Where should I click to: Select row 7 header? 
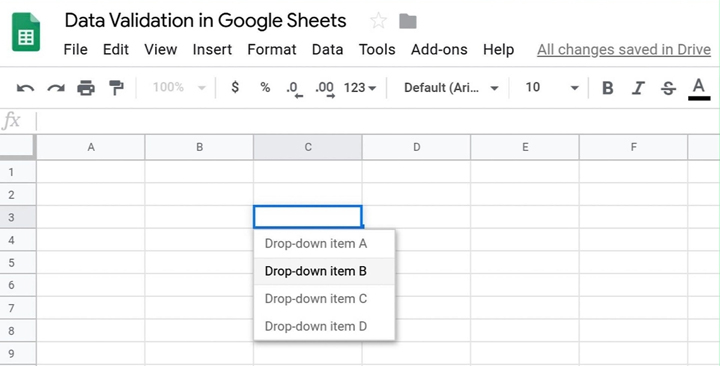[18, 308]
